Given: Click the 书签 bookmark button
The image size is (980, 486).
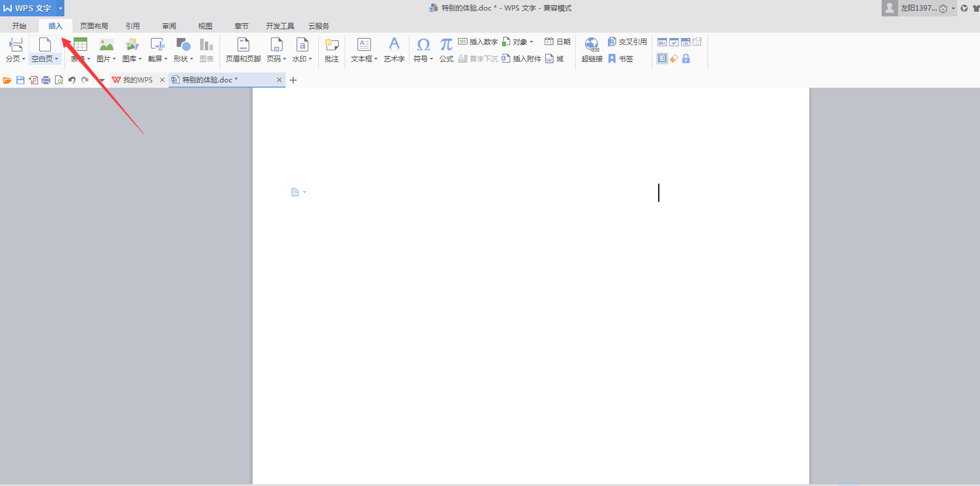Looking at the screenshot, I should click(x=621, y=58).
